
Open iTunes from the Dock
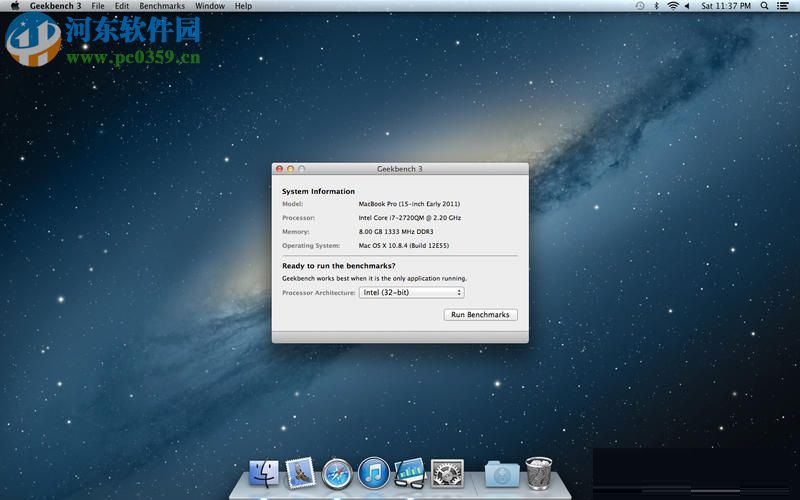pyautogui.click(x=373, y=473)
